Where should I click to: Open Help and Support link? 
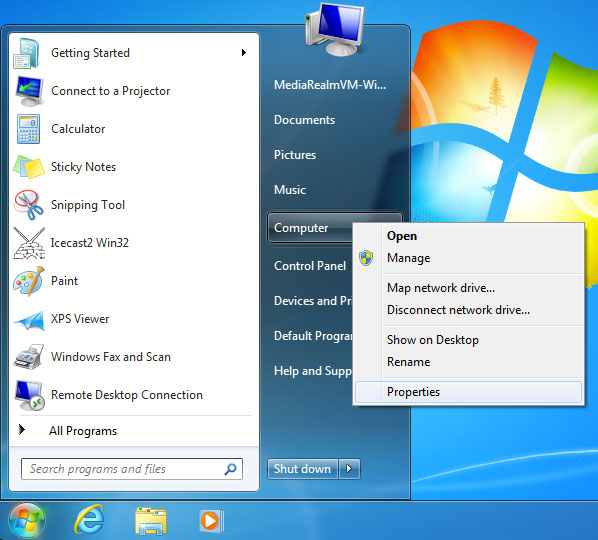click(x=313, y=371)
